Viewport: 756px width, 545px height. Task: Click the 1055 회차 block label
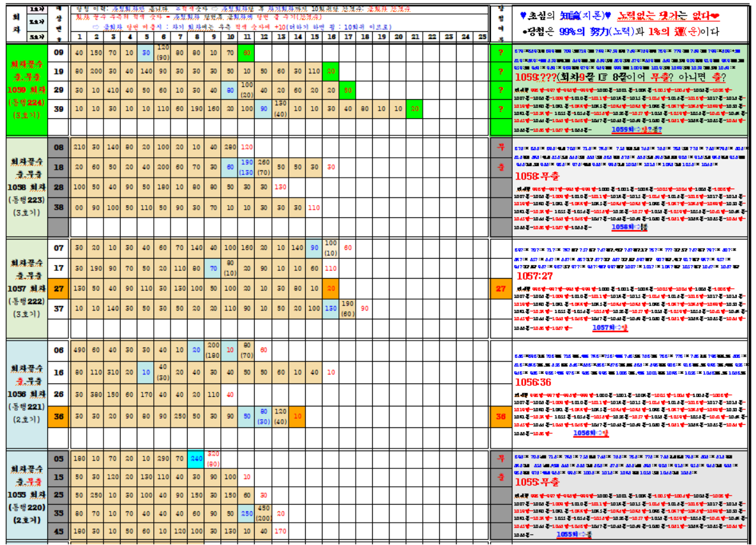coord(27,495)
